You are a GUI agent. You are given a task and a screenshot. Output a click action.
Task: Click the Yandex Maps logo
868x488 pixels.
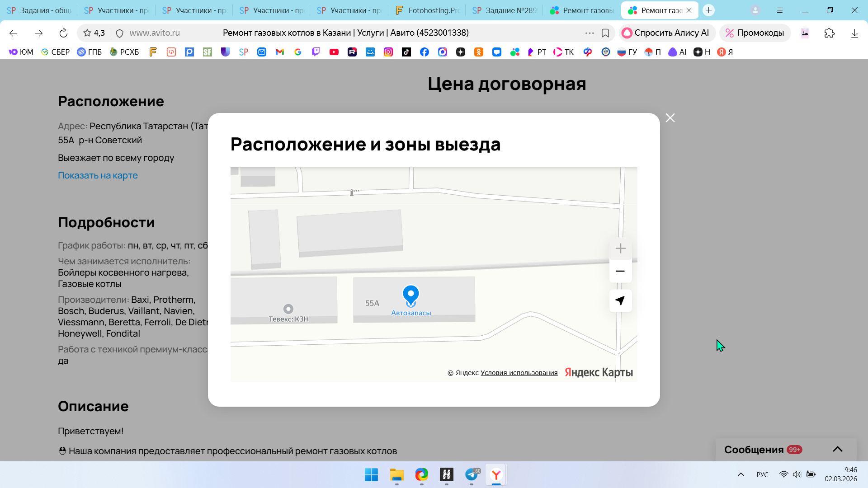pyautogui.click(x=599, y=372)
